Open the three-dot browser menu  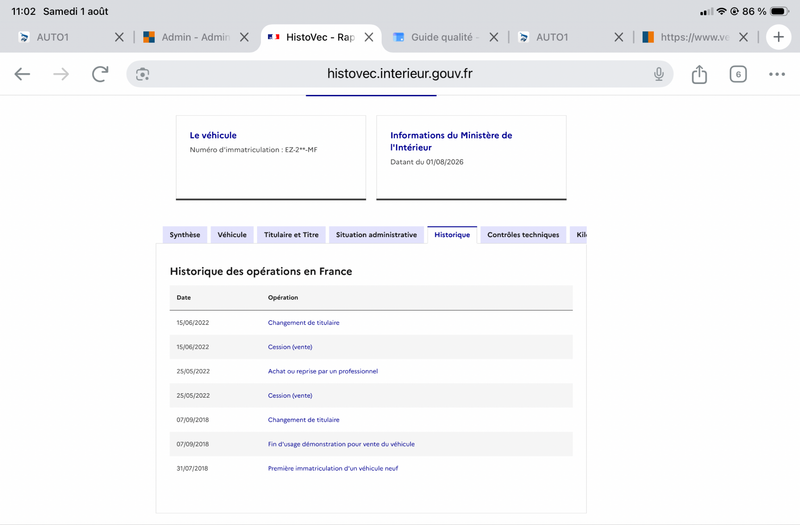coord(777,74)
